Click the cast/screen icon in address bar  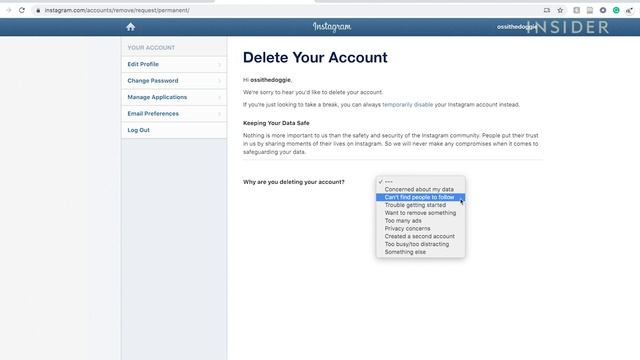547,10
